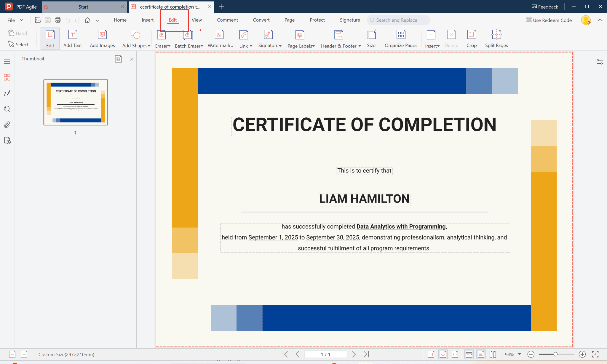Click the print icon in toolbar
607x364 pixels.
pyautogui.click(x=58, y=20)
